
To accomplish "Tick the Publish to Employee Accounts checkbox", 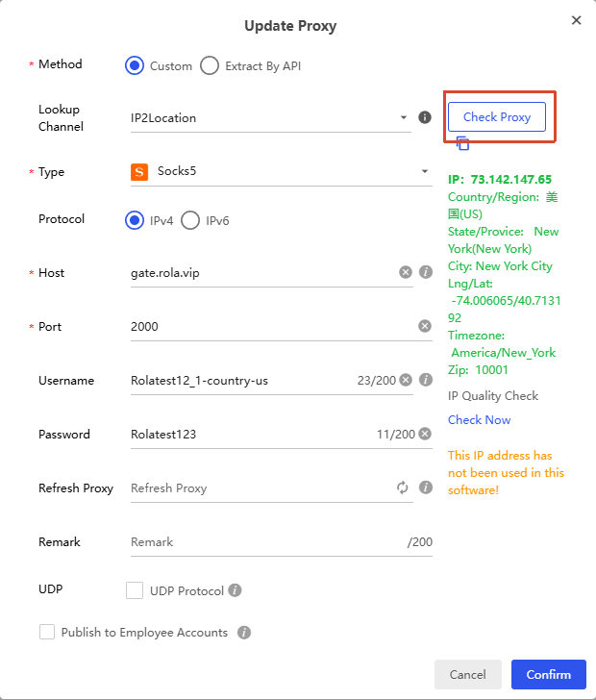I will point(47,632).
